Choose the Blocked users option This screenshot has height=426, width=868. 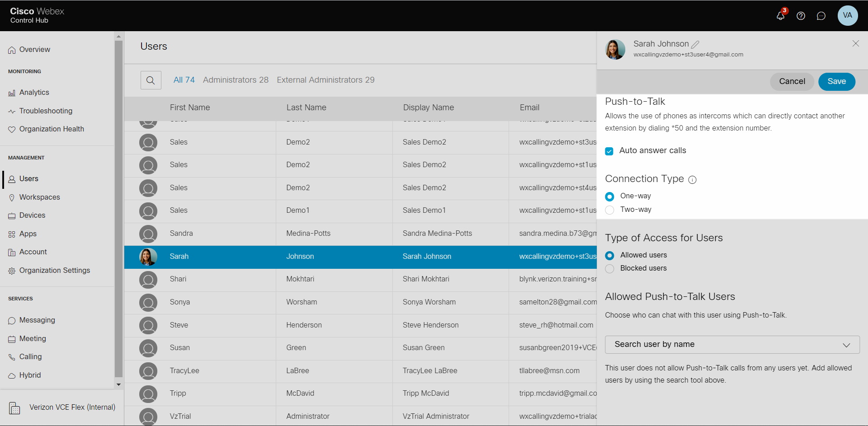click(610, 268)
